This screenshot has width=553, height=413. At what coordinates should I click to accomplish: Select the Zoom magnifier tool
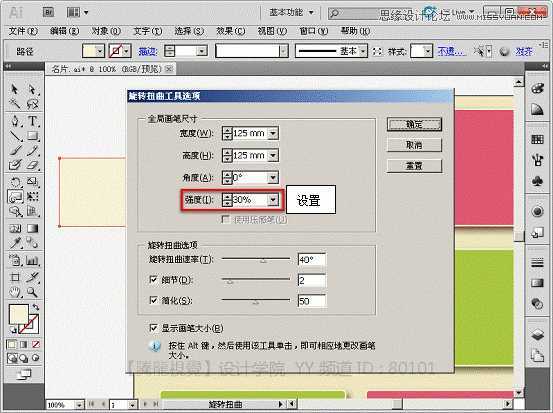pos(32,292)
